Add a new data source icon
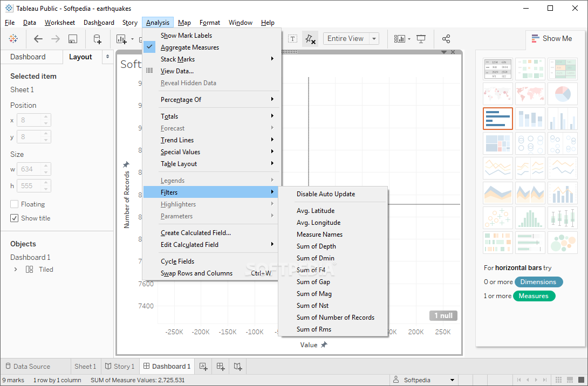This screenshot has height=386, width=588. [98, 39]
